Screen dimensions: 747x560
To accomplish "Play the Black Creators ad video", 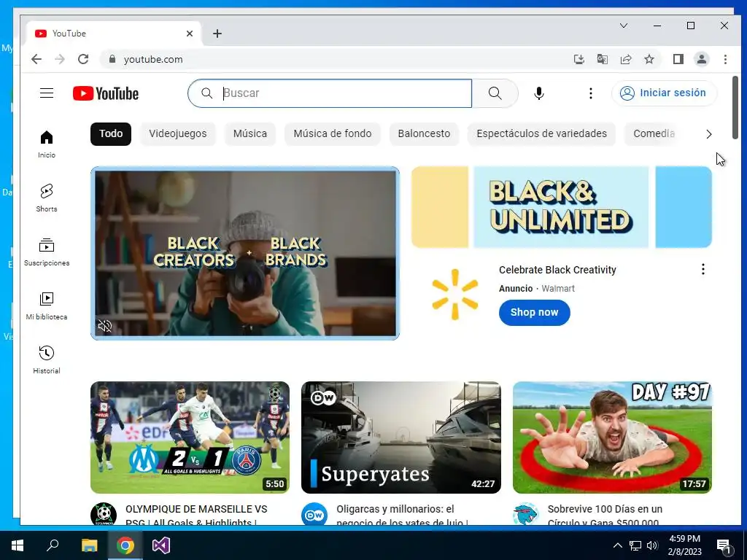I will [245, 253].
